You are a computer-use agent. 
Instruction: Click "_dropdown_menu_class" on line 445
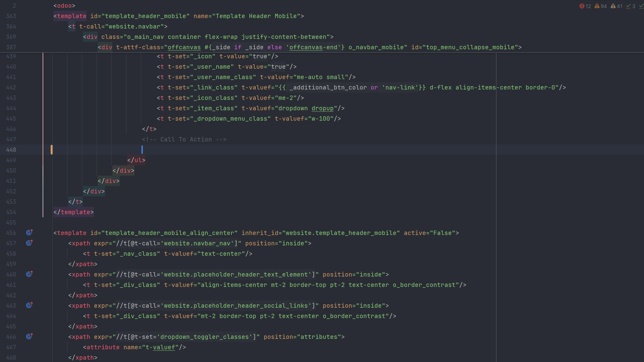point(230,119)
